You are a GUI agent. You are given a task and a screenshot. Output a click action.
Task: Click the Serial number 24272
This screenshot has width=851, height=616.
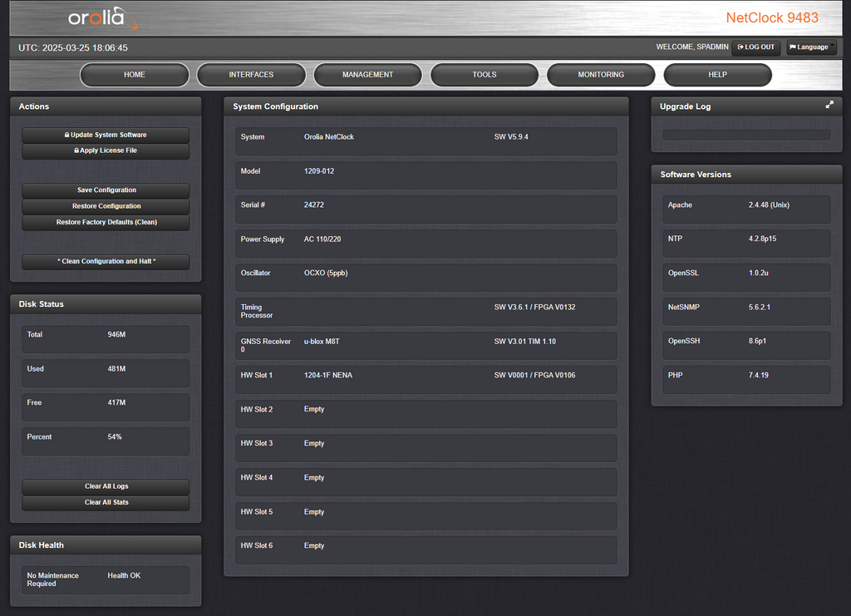click(x=313, y=205)
